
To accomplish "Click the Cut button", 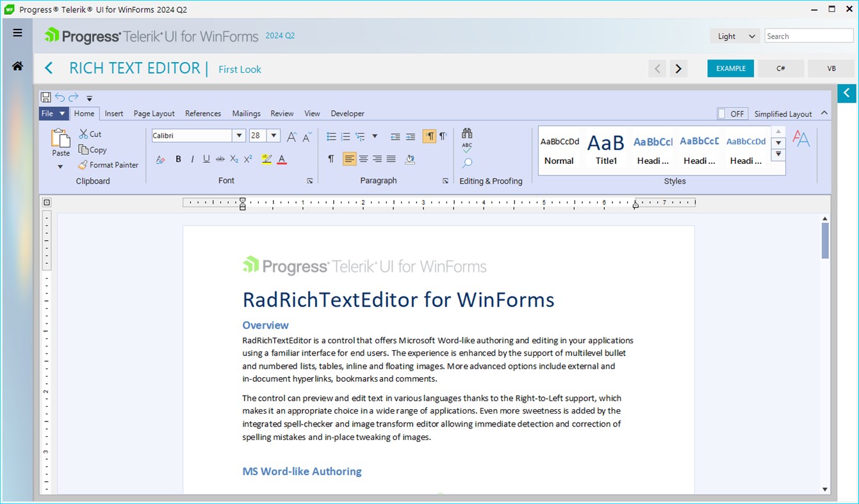I will pos(90,134).
